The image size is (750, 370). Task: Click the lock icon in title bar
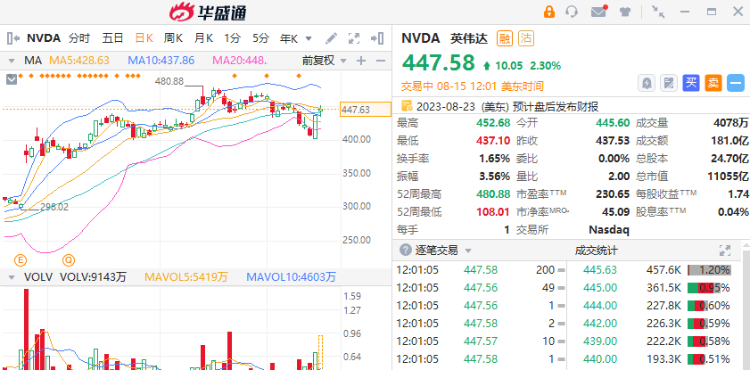coord(549,12)
